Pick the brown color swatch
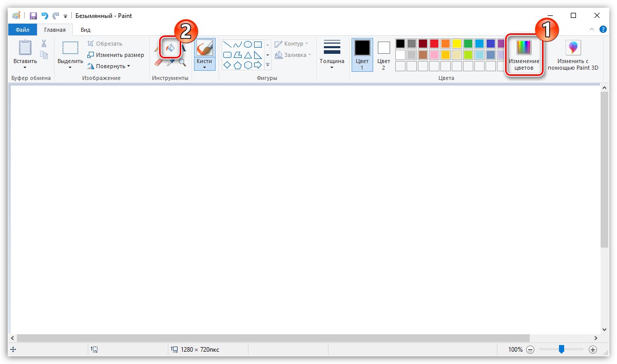Image resolution: width=617 pixels, height=364 pixels. coord(422,55)
